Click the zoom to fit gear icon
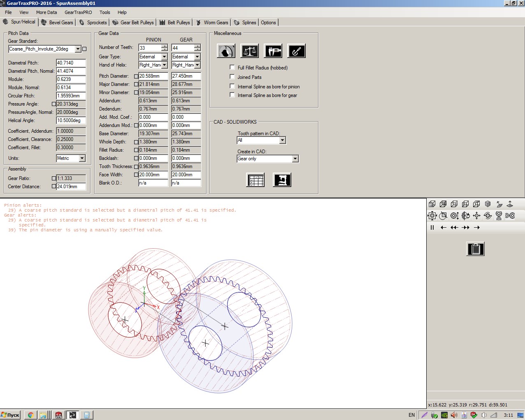This screenshot has height=420, width=525. coord(432,215)
